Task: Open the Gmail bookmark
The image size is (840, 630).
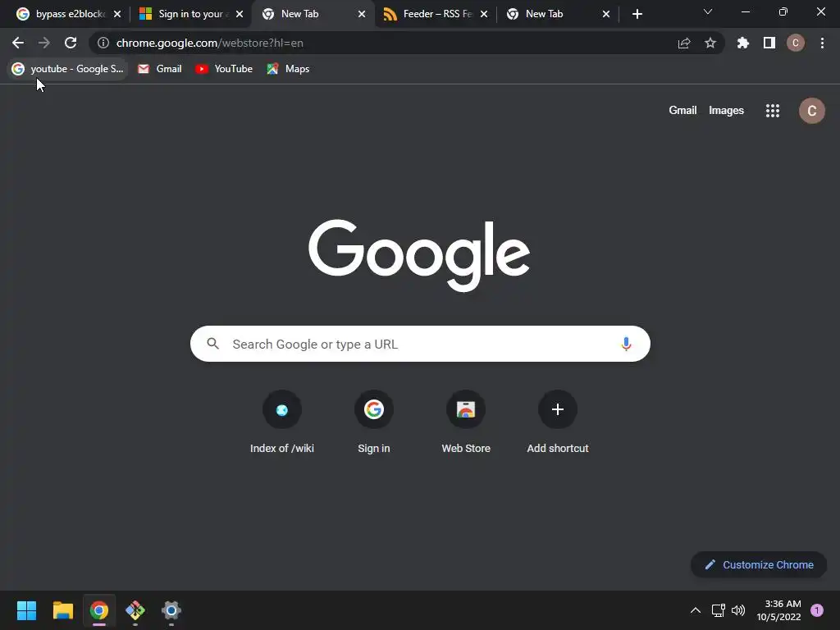Action: click(x=160, y=69)
